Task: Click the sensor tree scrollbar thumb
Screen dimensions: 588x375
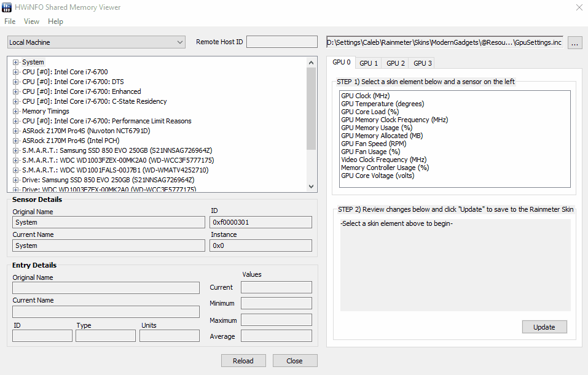Action: pyautogui.click(x=312, y=109)
